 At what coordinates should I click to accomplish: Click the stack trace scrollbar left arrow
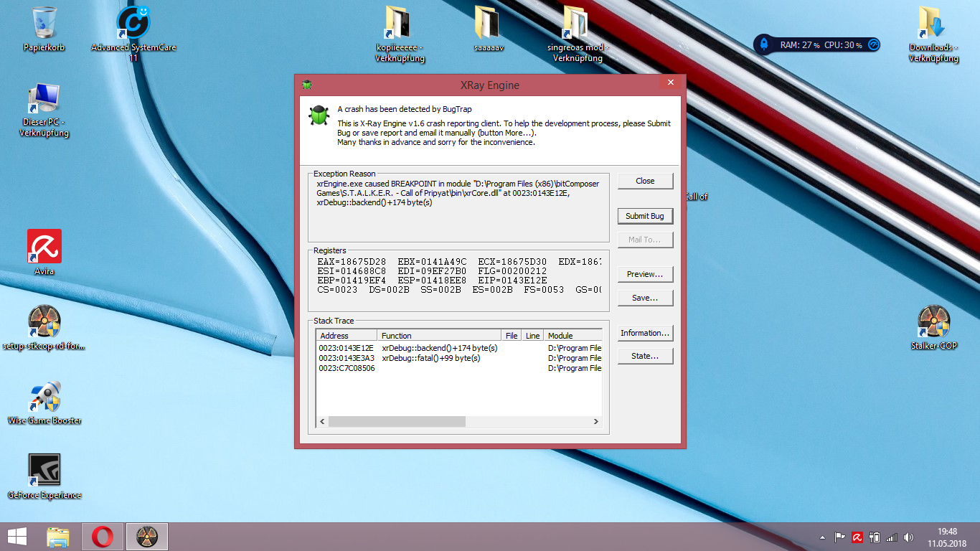click(323, 422)
